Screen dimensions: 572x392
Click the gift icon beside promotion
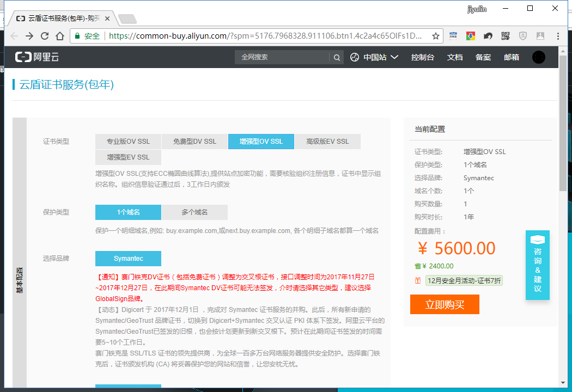[418, 280]
